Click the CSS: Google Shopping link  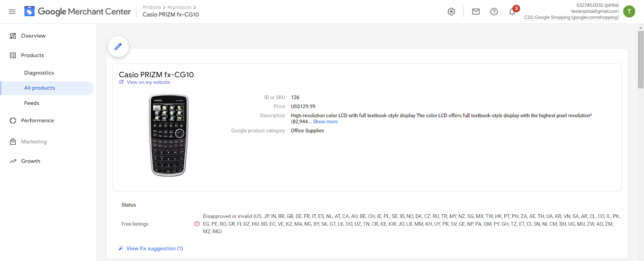pyautogui.click(x=571, y=17)
